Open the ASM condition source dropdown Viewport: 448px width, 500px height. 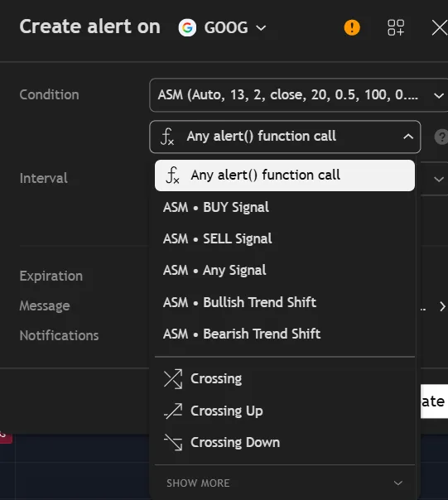[299, 95]
